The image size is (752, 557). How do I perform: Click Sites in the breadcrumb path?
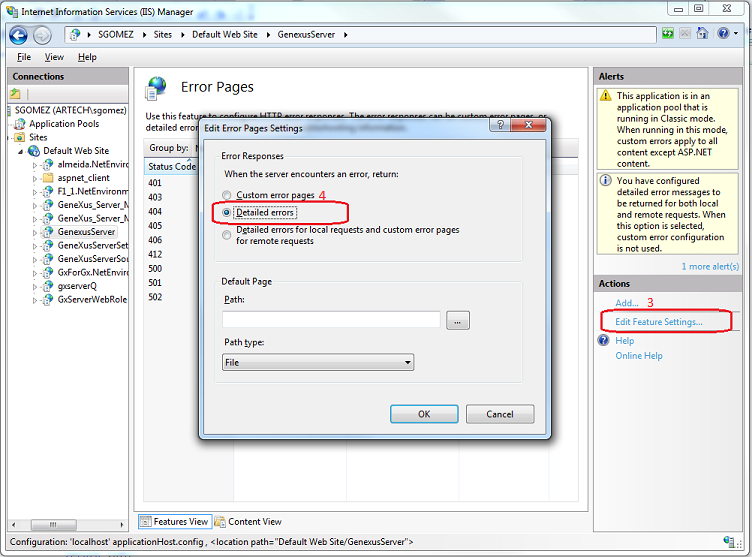tap(163, 35)
